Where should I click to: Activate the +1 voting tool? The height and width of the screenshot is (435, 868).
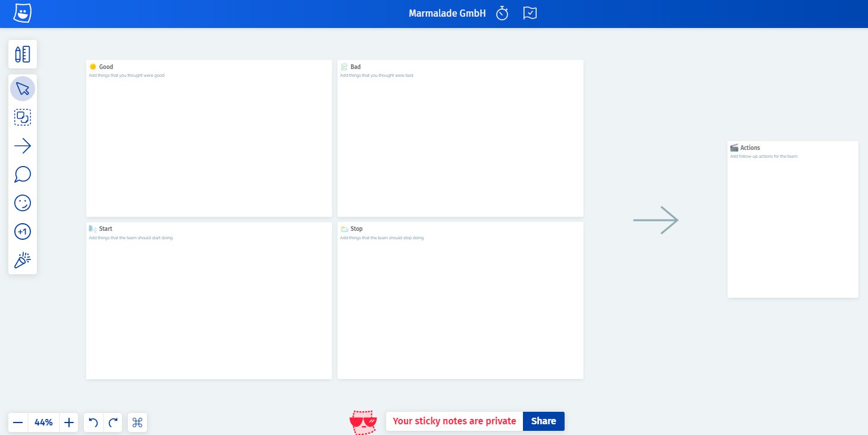tap(23, 231)
